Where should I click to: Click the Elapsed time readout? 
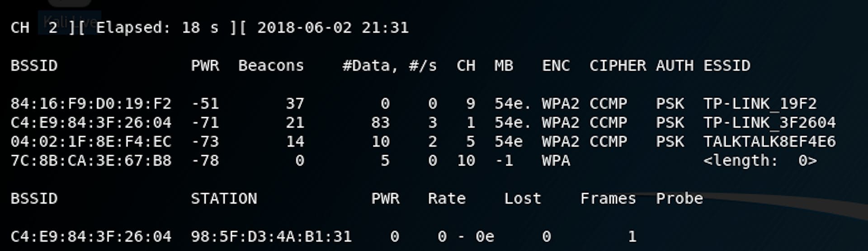pyautogui.click(x=157, y=28)
